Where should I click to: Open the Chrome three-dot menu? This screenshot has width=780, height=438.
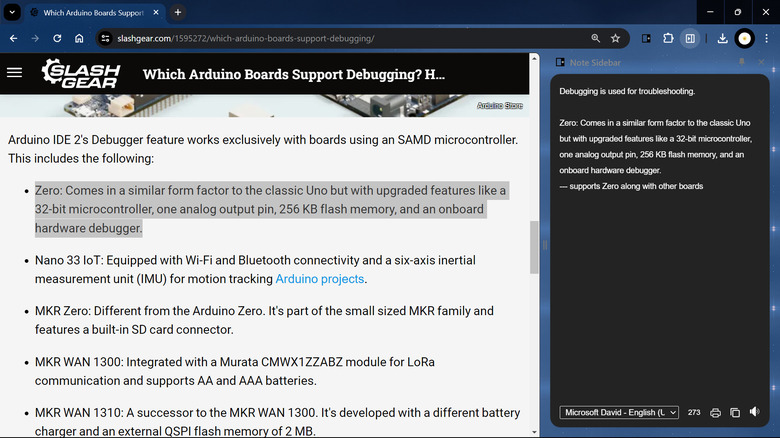pos(766,38)
